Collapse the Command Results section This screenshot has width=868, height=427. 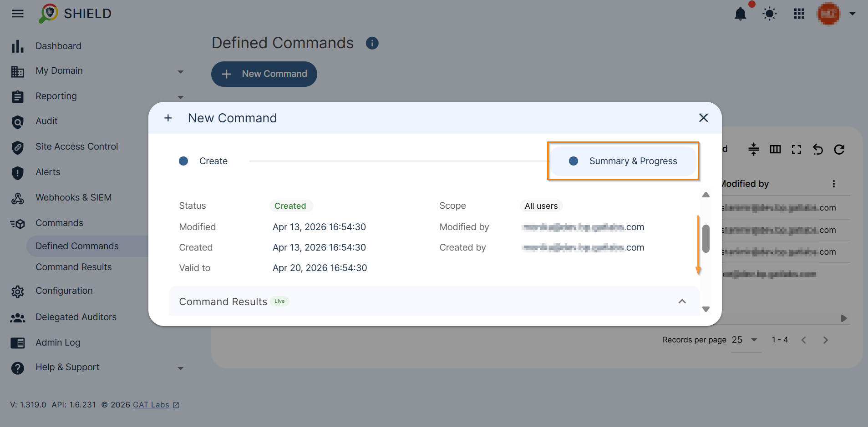tap(682, 301)
